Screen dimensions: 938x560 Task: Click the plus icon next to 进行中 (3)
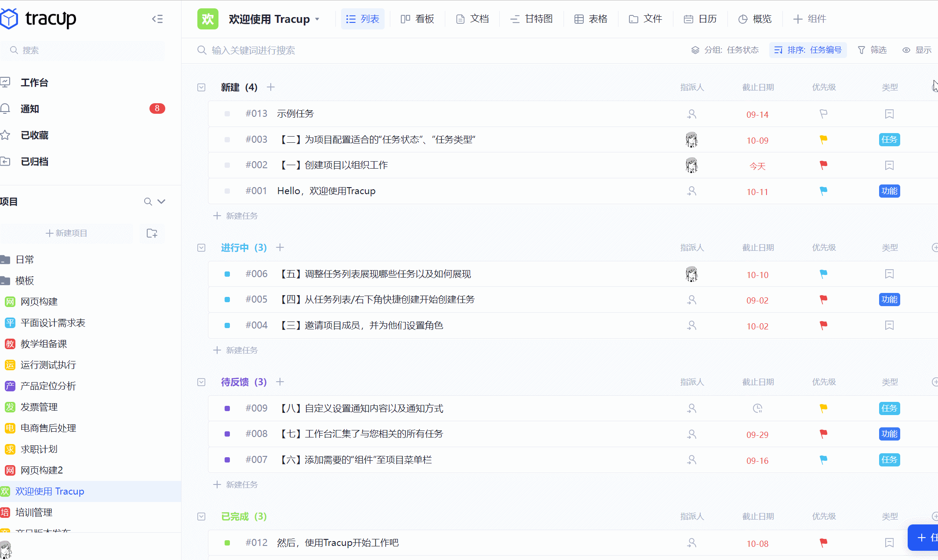coord(280,248)
